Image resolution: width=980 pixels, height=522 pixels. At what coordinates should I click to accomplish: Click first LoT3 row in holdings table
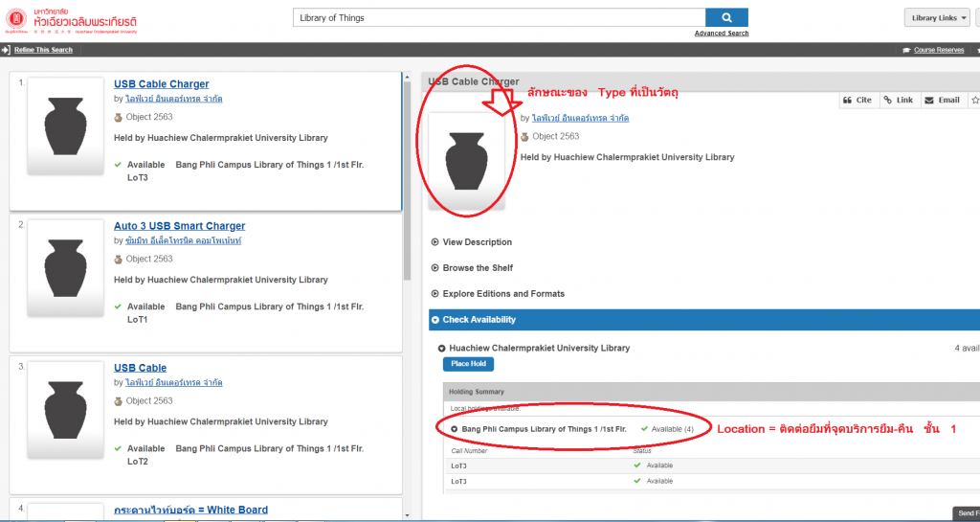pyautogui.click(x=711, y=465)
